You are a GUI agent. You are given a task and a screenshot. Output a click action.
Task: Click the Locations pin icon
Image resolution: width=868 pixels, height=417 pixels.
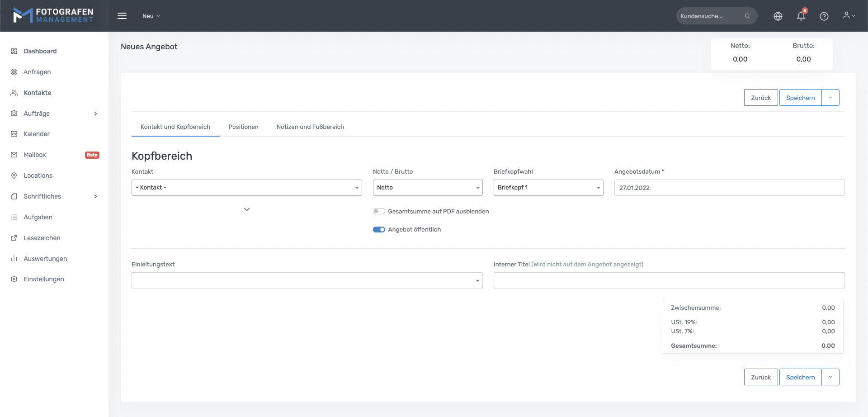point(14,175)
